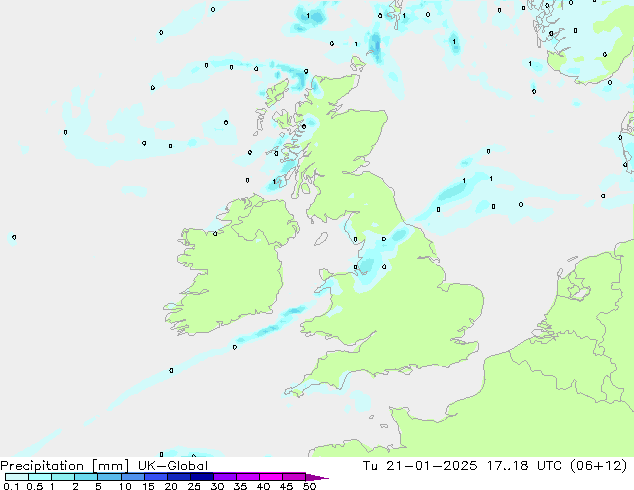Click the 'UK-Global' model label

tap(173, 466)
